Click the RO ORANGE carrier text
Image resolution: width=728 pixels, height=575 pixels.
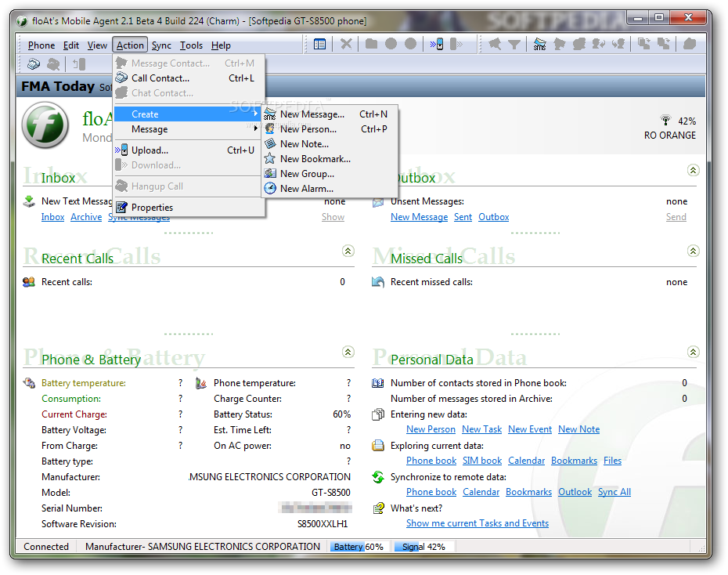[x=669, y=136]
